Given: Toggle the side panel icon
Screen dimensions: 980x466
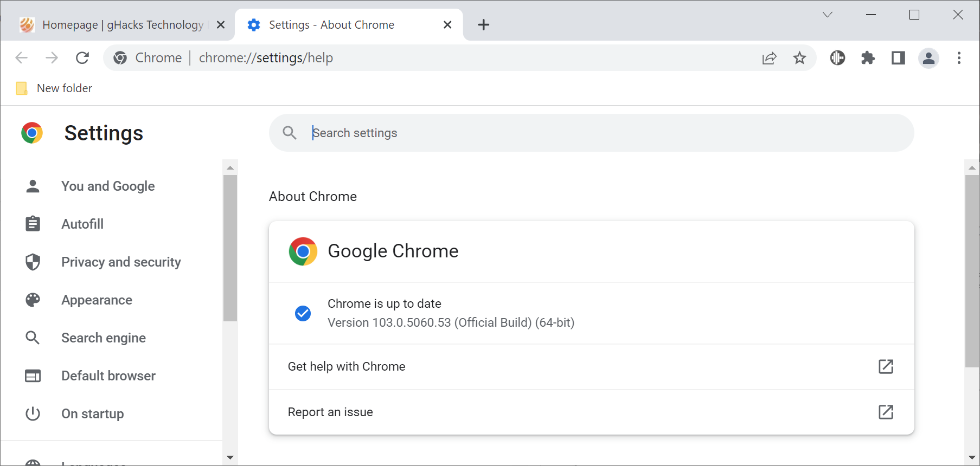Looking at the screenshot, I should 898,58.
